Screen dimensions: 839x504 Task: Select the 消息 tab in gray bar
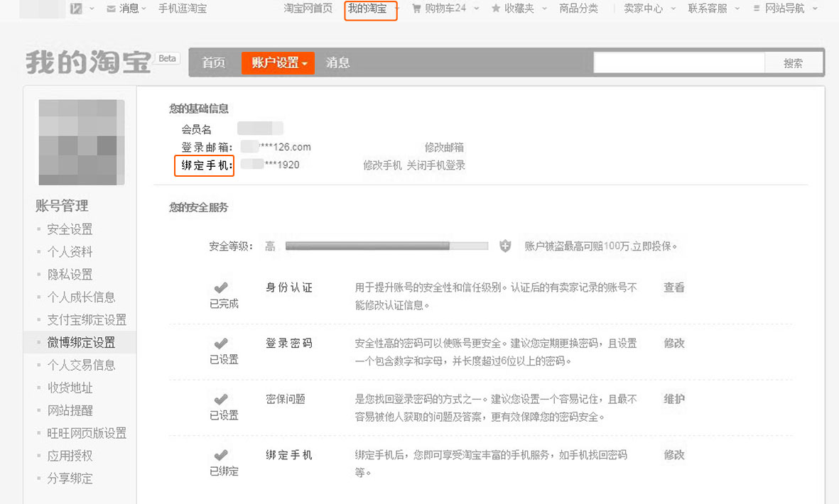coord(337,62)
